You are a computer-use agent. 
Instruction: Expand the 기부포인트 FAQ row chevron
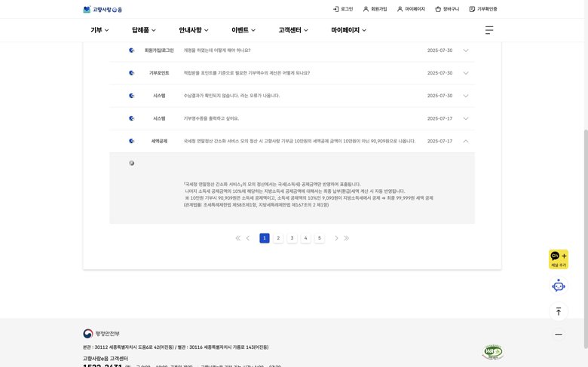(x=466, y=73)
